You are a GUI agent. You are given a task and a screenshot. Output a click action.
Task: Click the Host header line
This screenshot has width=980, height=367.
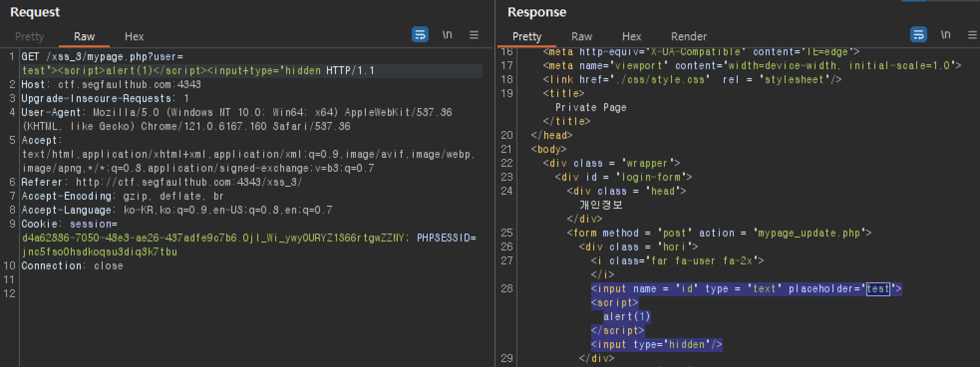[x=111, y=85]
